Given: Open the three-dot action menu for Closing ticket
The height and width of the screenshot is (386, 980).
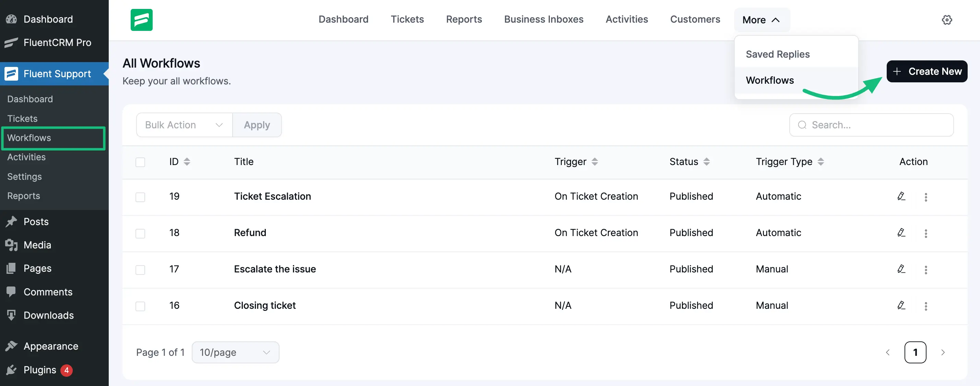Looking at the screenshot, I should click(926, 306).
